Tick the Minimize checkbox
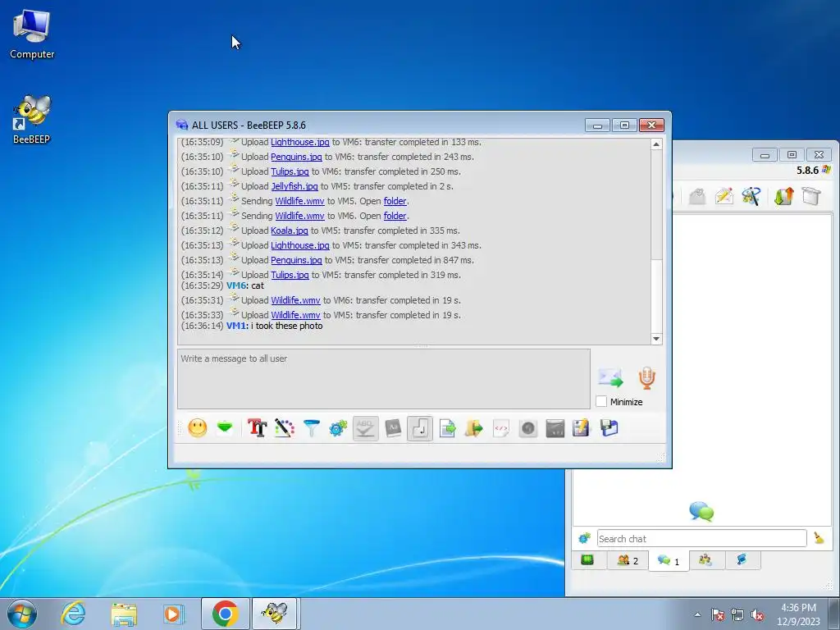This screenshot has width=840, height=630. [601, 401]
